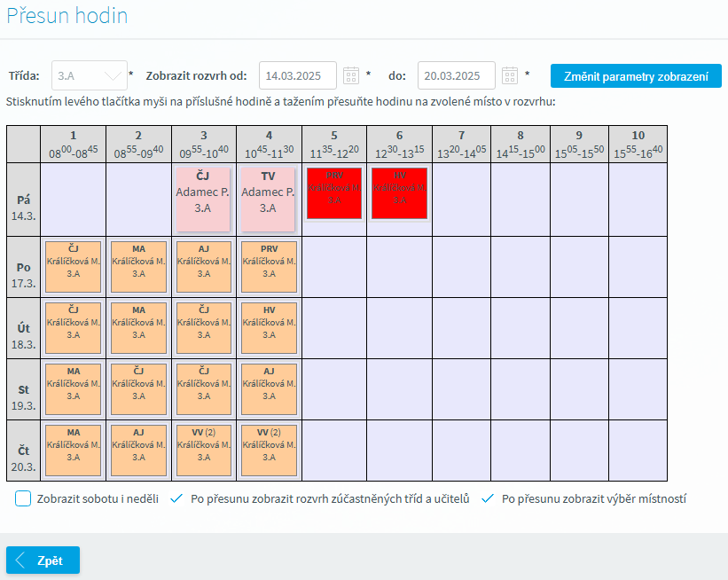
Task: Open calendar picker for end date
Action: pyautogui.click(x=509, y=75)
